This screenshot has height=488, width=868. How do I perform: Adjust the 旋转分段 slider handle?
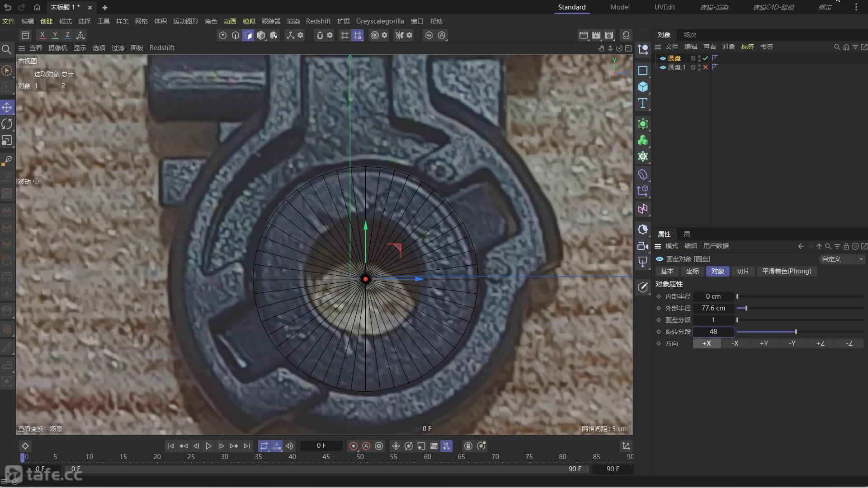[x=796, y=332]
